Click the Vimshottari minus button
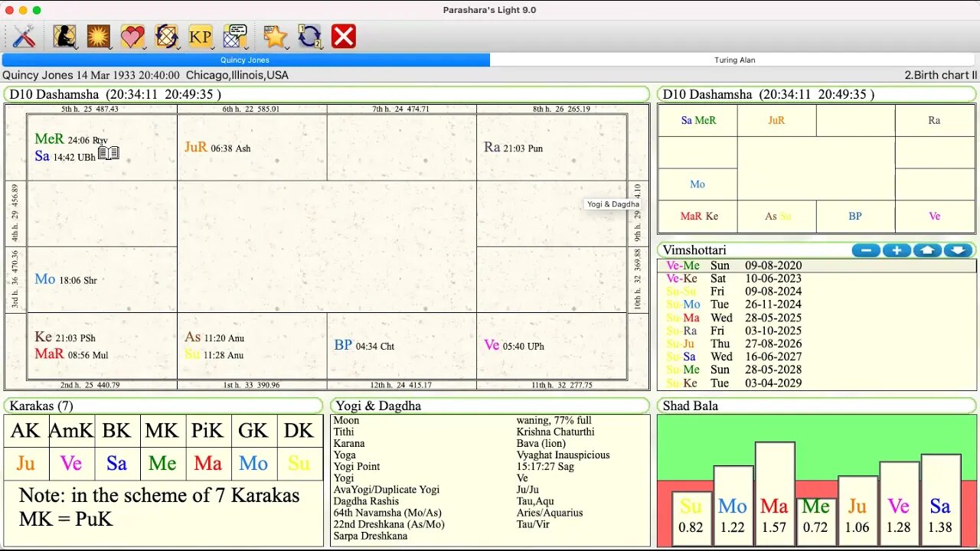Screen dimensions: 980x551 866,250
